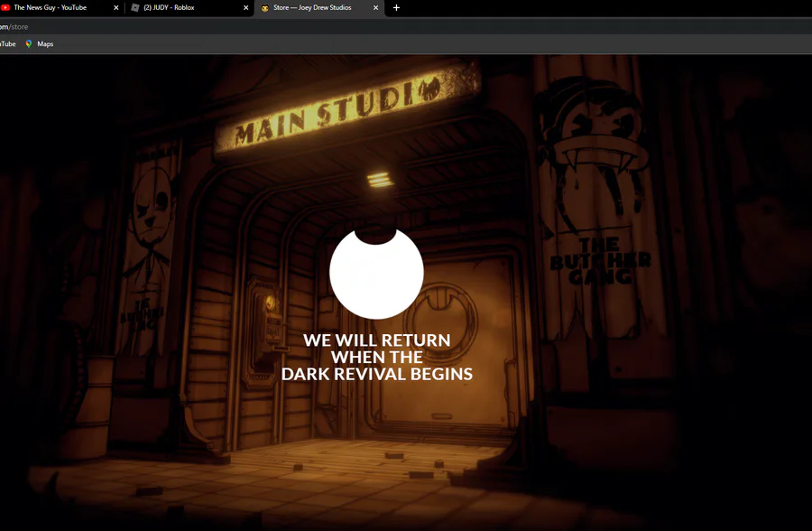The image size is (812, 531).
Task: Close The News Guy YouTube tab
Action: point(116,8)
